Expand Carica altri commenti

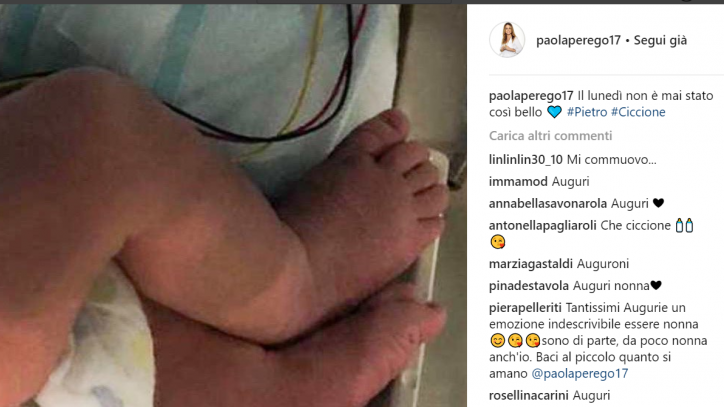point(550,136)
